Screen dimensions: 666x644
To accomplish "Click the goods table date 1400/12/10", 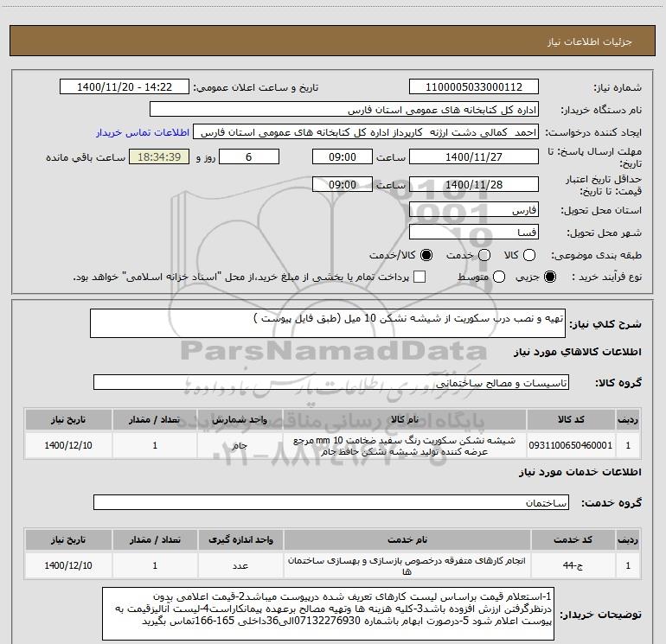I will pos(68,445).
